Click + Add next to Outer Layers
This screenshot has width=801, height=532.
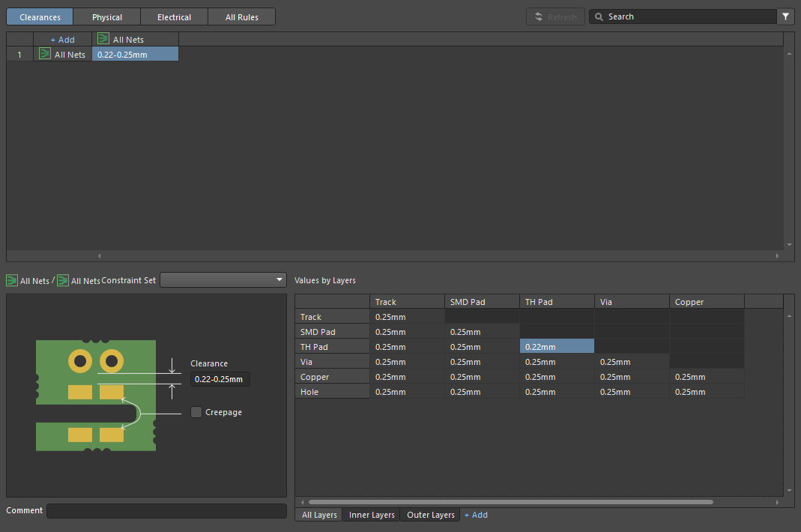pos(476,515)
